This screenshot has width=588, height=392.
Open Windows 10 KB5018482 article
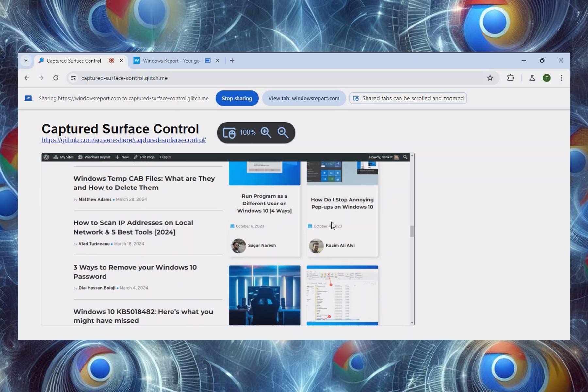tap(143, 316)
